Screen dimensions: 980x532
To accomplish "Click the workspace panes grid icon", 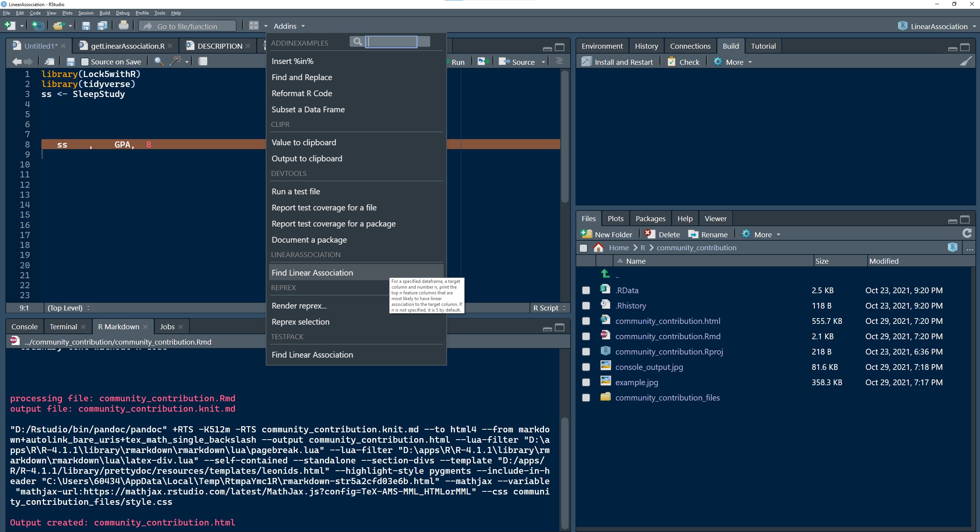I will pos(254,26).
